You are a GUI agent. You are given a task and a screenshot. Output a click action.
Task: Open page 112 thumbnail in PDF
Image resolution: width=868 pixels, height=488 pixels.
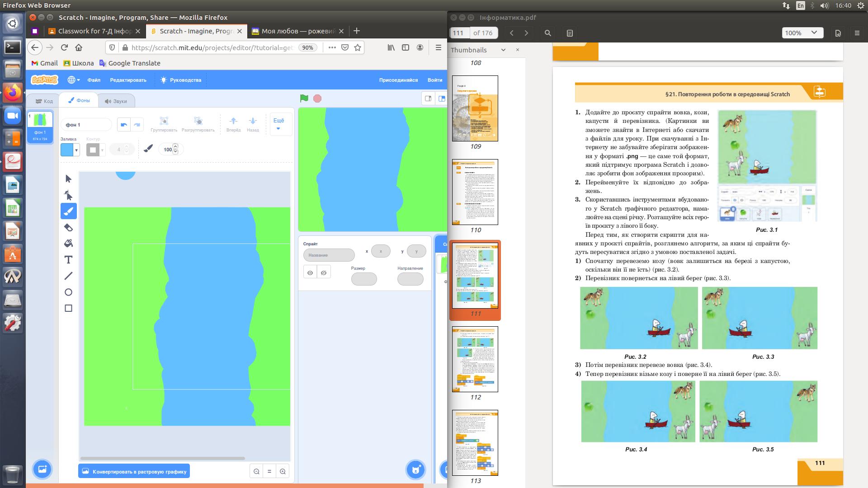tap(475, 359)
